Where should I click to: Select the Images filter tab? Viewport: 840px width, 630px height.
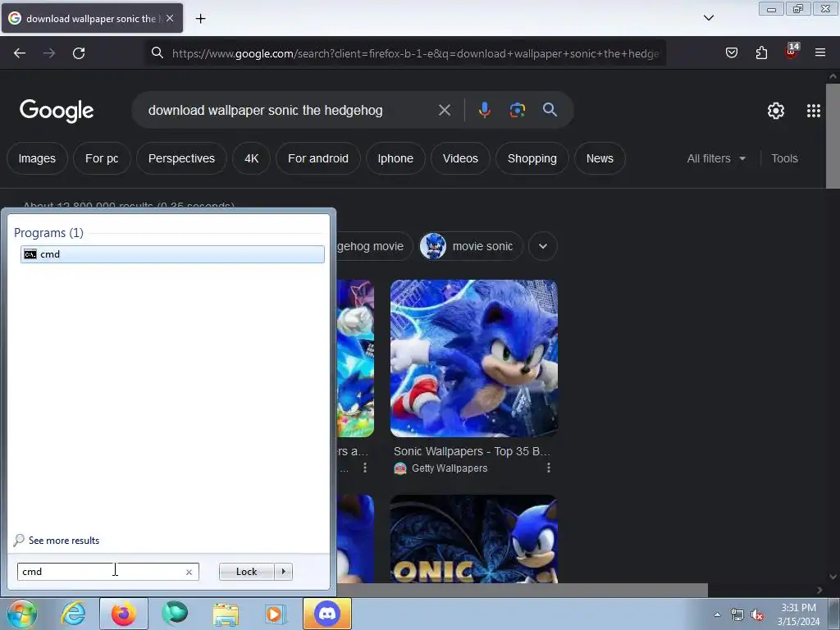37,158
